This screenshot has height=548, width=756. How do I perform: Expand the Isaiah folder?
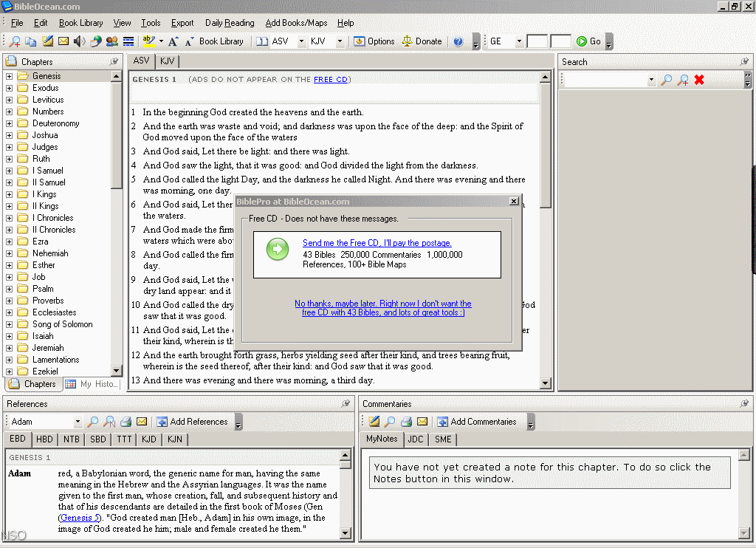pos(9,336)
